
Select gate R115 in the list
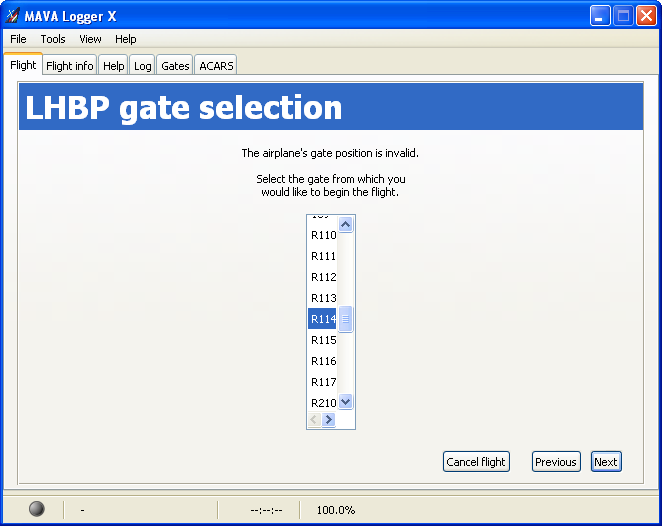coord(323,340)
